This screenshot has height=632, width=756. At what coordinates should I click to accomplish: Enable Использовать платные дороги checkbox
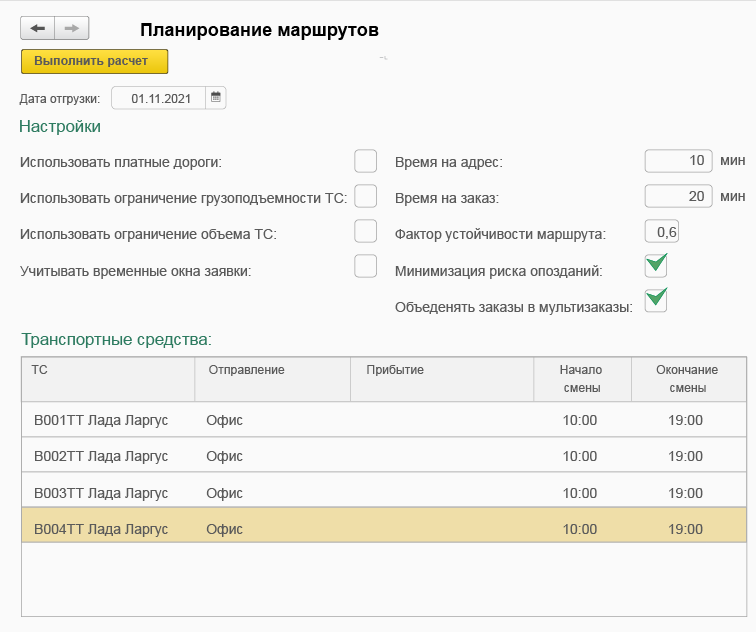pos(366,161)
